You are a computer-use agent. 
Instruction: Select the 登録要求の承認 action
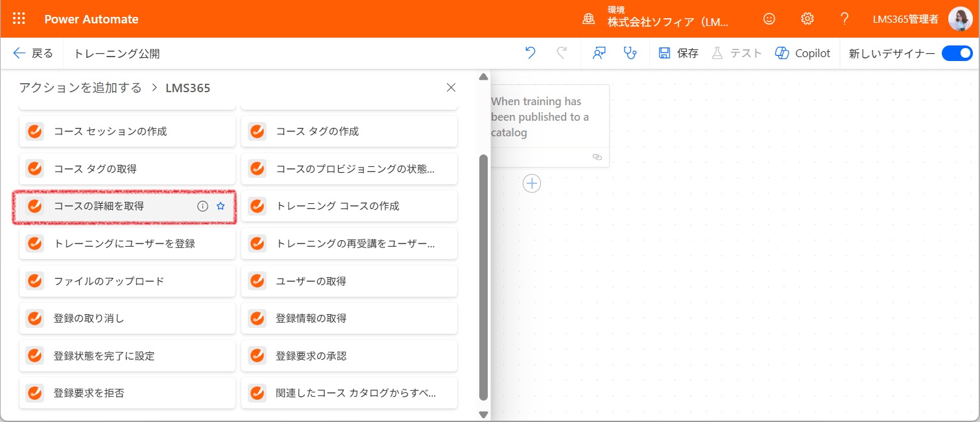click(x=349, y=356)
